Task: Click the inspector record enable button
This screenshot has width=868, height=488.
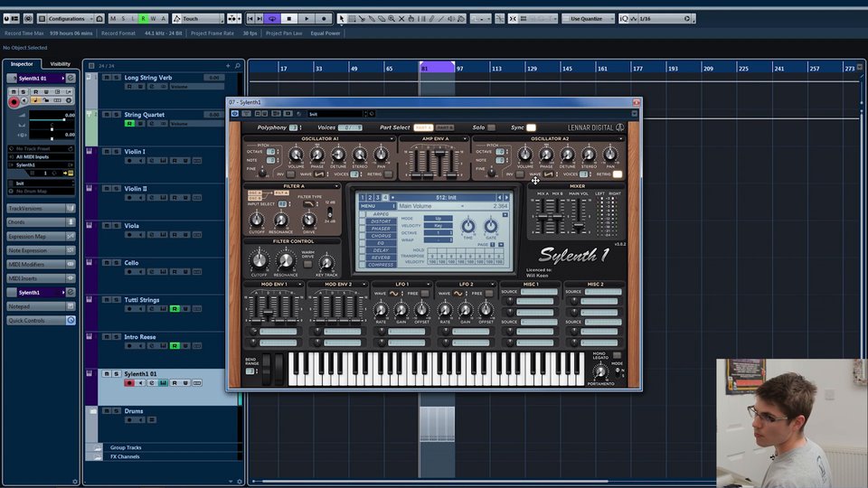Action: pyautogui.click(x=14, y=101)
